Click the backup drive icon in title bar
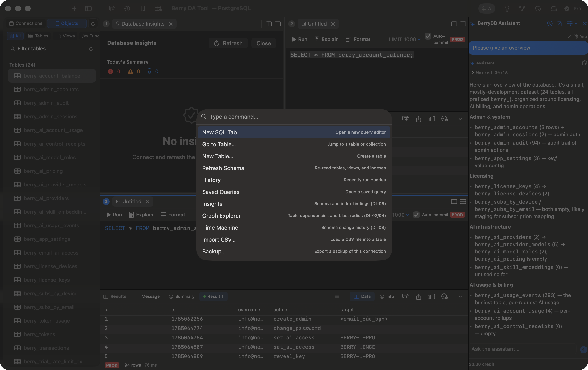 [554, 9]
